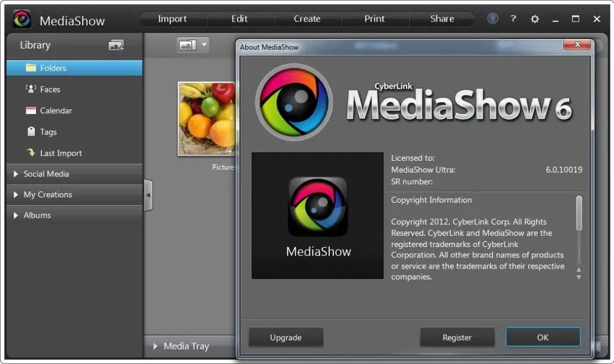Open help question mark icon

click(513, 19)
